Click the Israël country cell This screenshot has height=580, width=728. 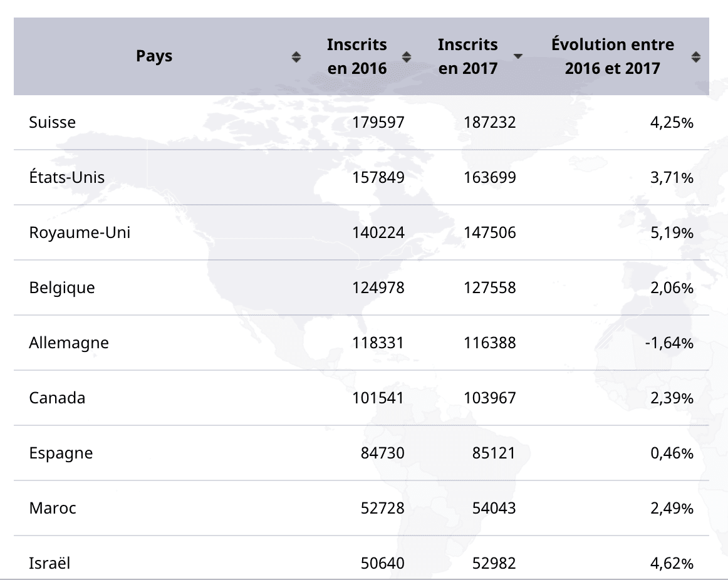coord(49,563)
